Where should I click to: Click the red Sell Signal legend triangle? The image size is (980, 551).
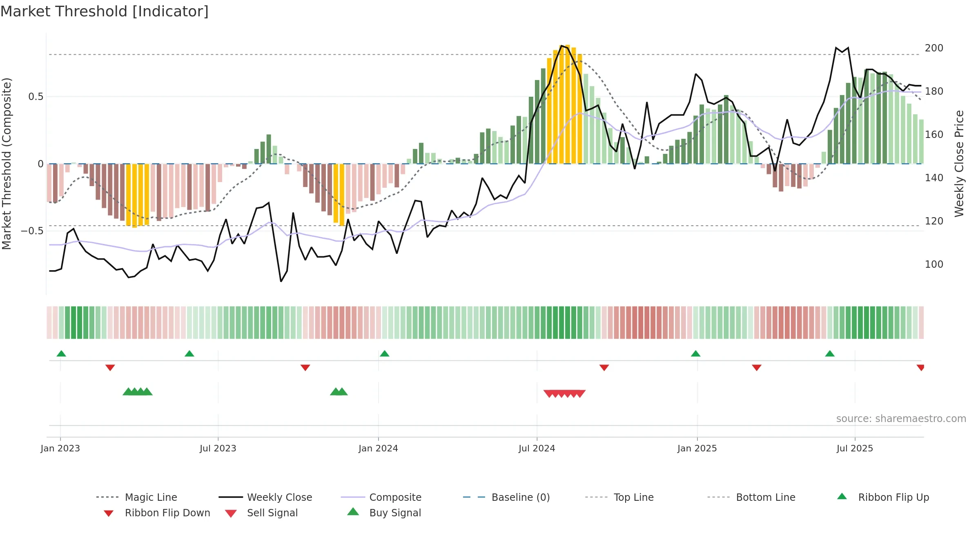tap(231, 513)
